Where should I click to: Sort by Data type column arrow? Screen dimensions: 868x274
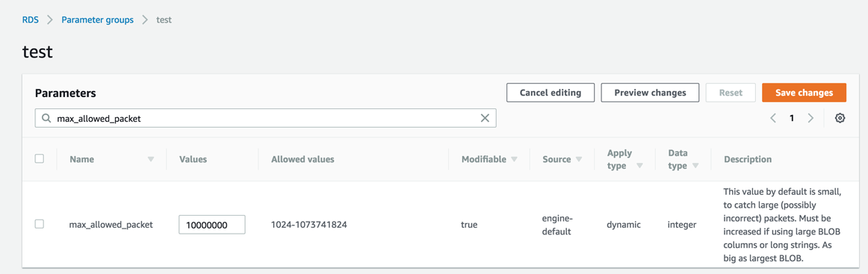tap(695, 166)
